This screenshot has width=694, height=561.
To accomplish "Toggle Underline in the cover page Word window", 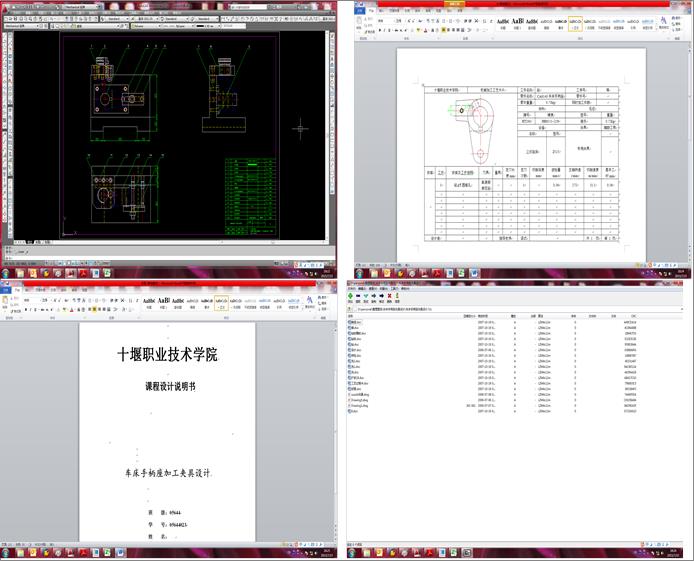I will 35,310.
